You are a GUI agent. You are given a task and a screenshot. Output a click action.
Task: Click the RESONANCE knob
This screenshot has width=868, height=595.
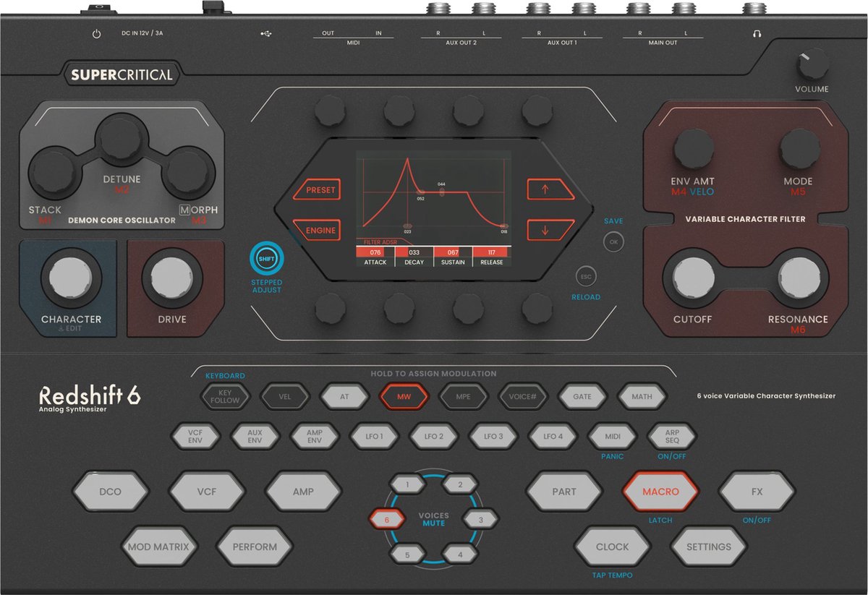point(799,277)
